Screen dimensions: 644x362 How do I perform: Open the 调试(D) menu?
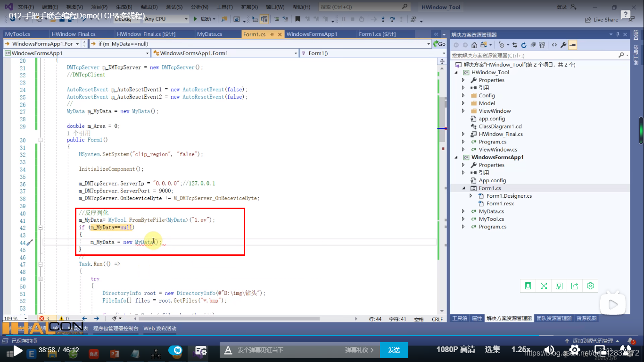[149, 7]
